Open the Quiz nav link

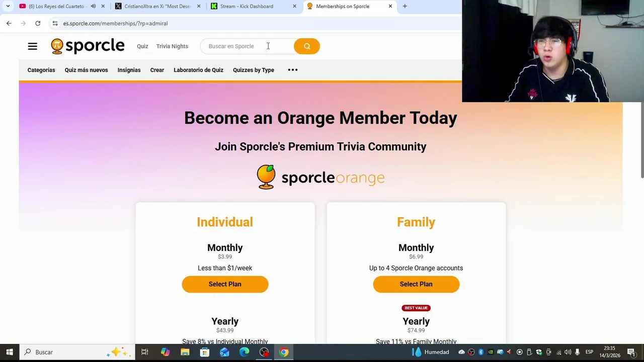(142, 46)
